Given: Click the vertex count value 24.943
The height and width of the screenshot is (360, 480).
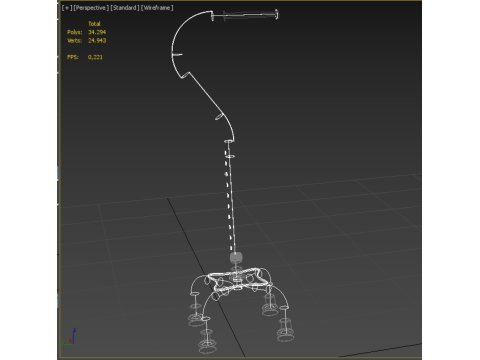Looking at the screenshot, I should 97,40.
